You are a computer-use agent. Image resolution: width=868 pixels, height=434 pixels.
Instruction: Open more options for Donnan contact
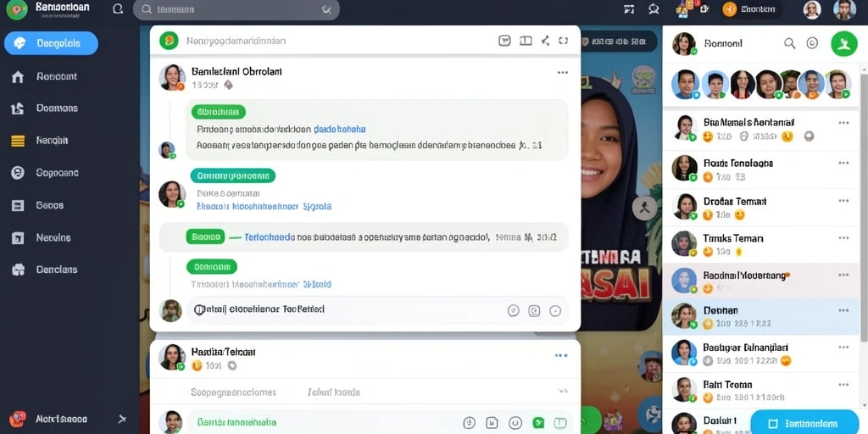click(843, 310)
